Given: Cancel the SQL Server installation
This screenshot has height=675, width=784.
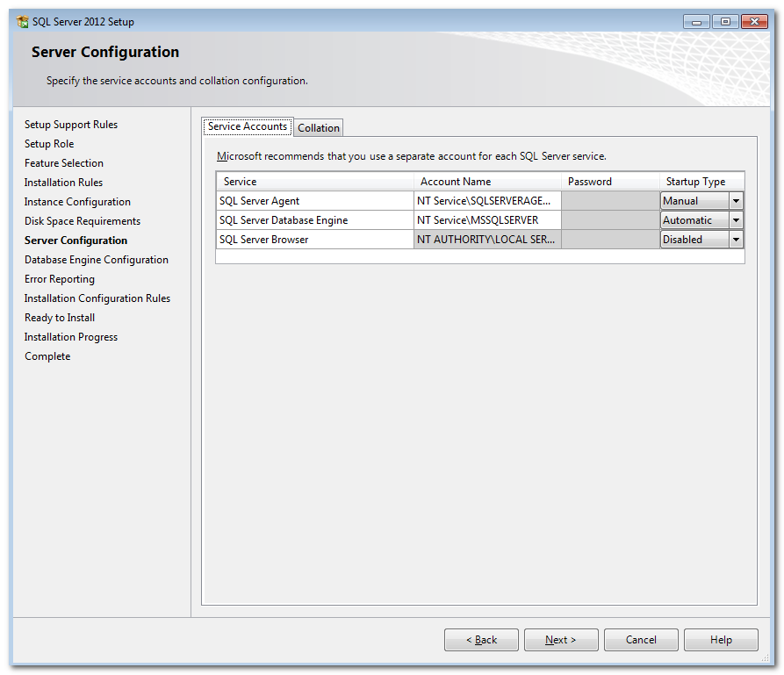Looking at the screenshot, I should coord(641,640).
